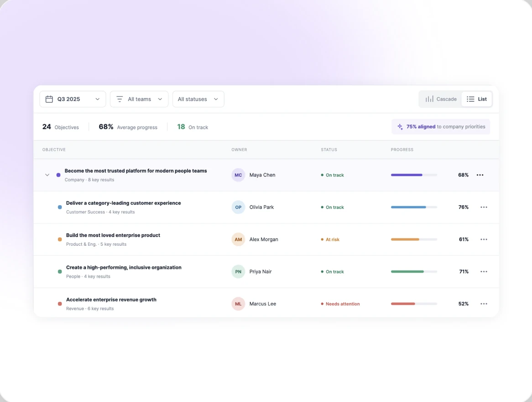The height and width of the screenshot is (402, 532).
Task: Click the On track status for Olivia Park
Action: [333, 207]
